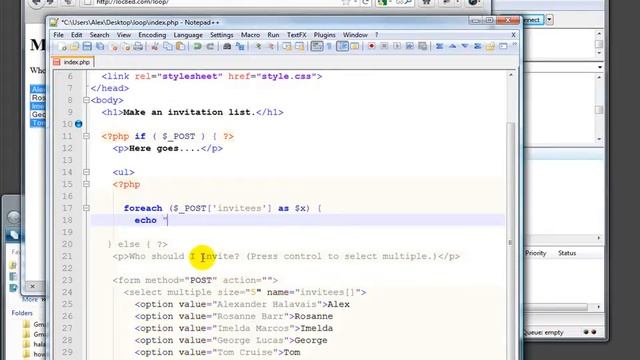
Task: Click Synchronize Vertical Scrolling icon
Action: pos(287,47)
